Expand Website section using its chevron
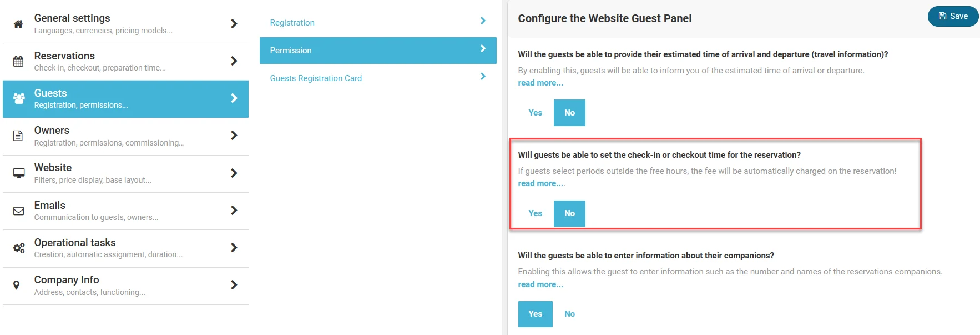 pyautogui.click(x=234, y=173)
